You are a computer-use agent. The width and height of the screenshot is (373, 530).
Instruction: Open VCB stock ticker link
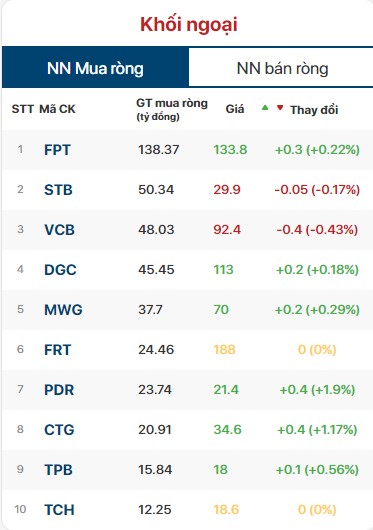[x=59, y=230]
